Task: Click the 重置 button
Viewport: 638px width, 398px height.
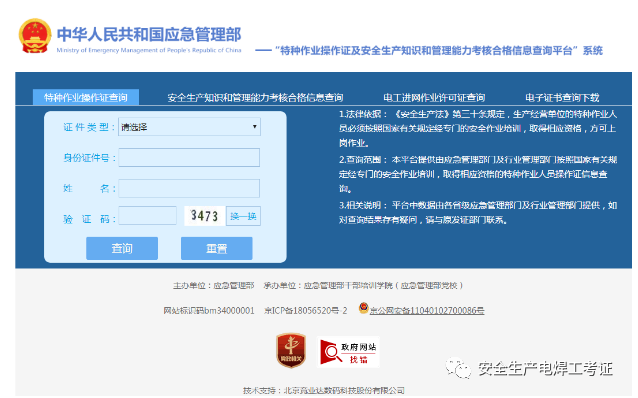Action: point(216,248)
